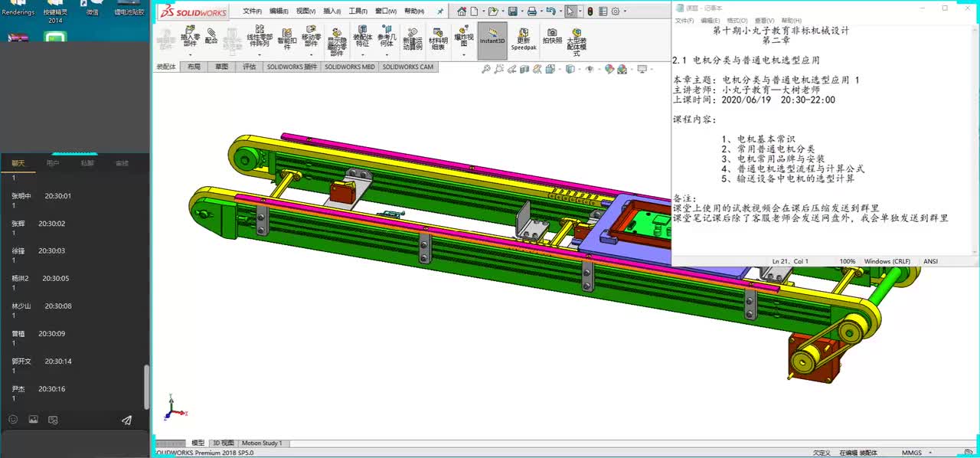980x458 pixels.
Task: Click the Save floppy disk icon
Action: tap(512, 11)
